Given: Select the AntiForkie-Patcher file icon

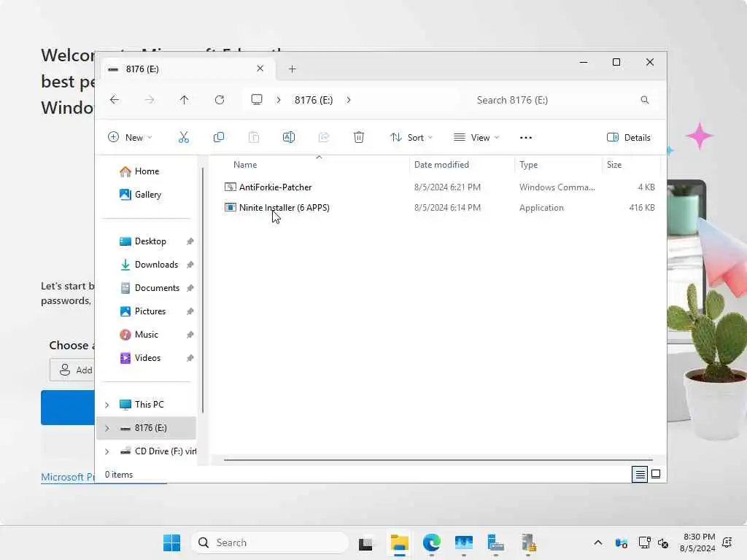Looking at the screenshot, I should (230, 187).
